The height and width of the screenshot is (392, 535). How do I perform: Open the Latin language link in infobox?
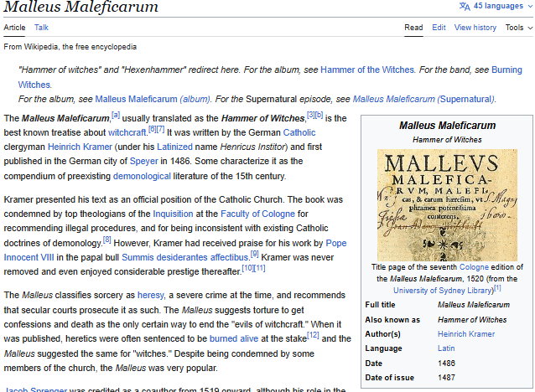coord(446,348)
